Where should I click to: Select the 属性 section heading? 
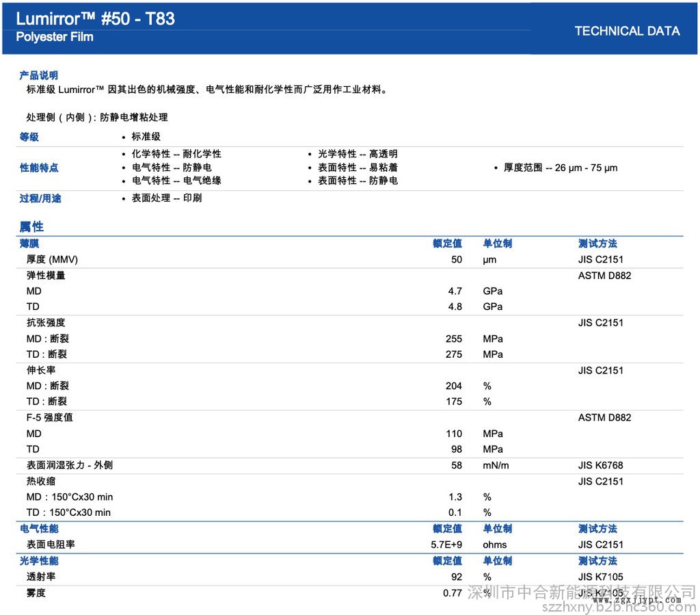(x=31, y=226)
